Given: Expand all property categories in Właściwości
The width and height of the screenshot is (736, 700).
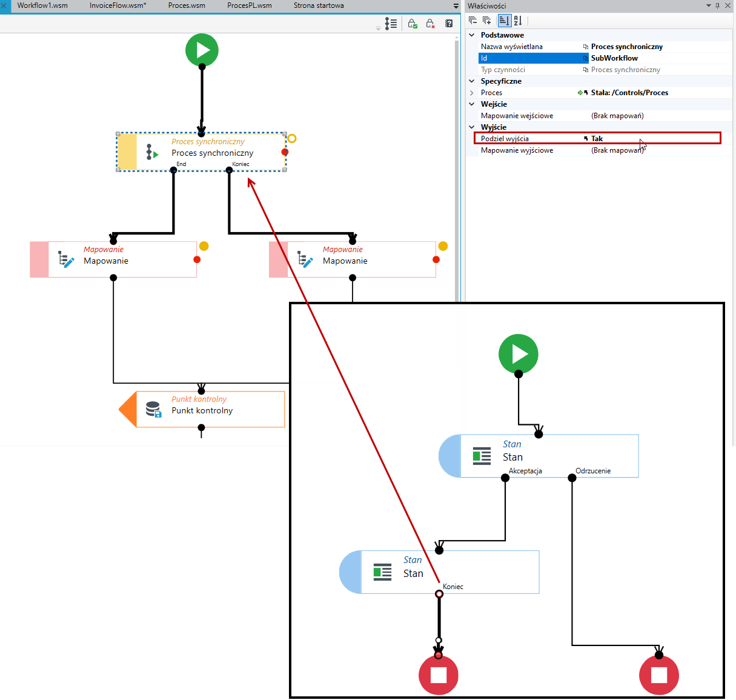Looking at the screenshot, I should coord(486,21).
